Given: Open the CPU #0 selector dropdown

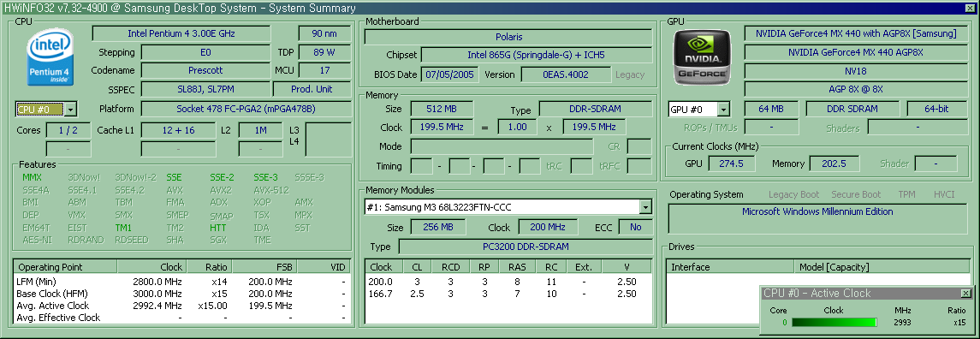Looking at the screenshot, I should [71, 110].
